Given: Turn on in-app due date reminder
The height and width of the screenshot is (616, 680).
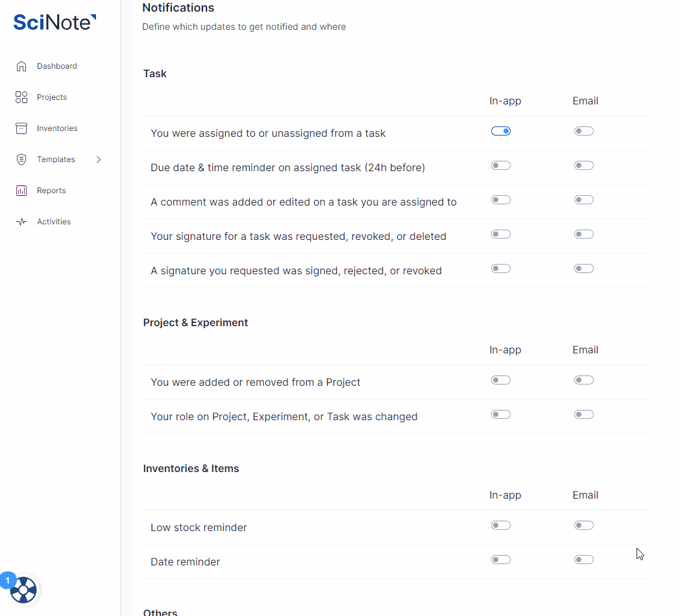Looking at the screenshot, I should pos(501,165).
